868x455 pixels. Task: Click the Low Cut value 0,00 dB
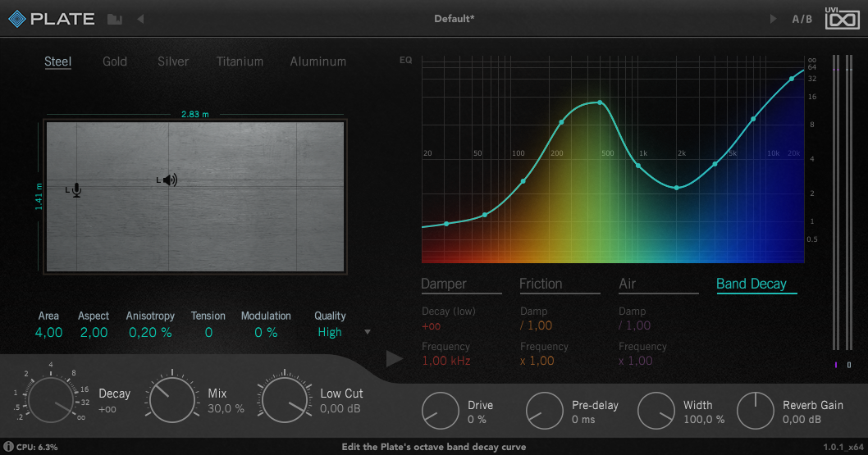(x=340, y=408)
